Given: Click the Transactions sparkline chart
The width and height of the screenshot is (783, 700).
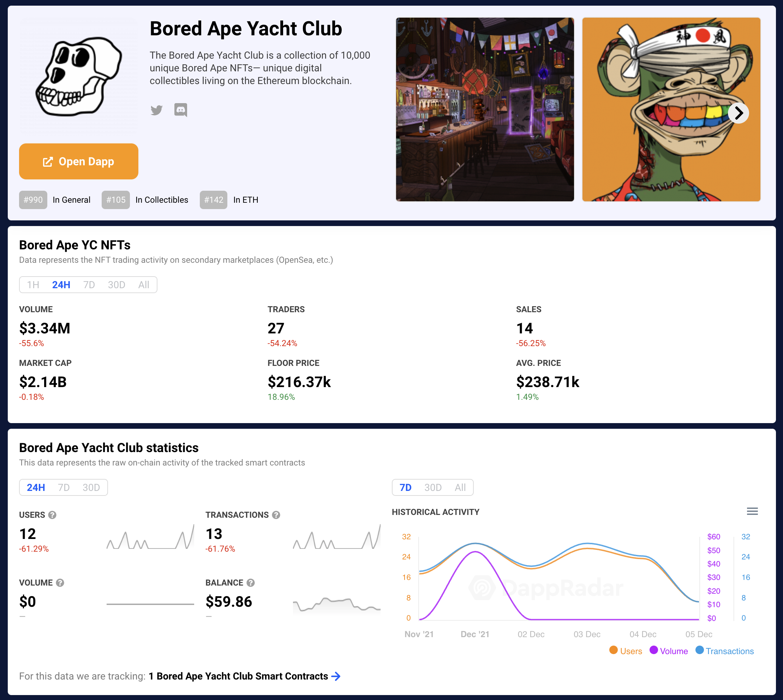Looking at the screenshot, I should (x=337, y=536).
